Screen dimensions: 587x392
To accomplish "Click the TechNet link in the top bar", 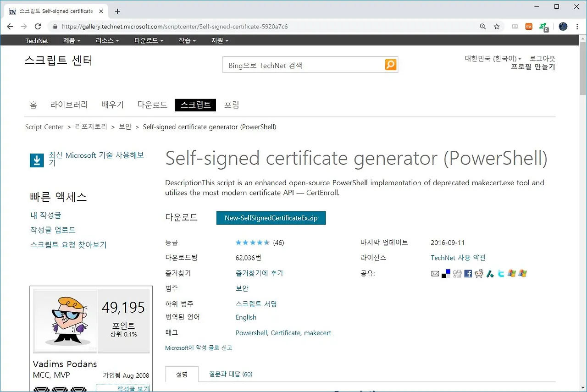I will pos(37,40).
